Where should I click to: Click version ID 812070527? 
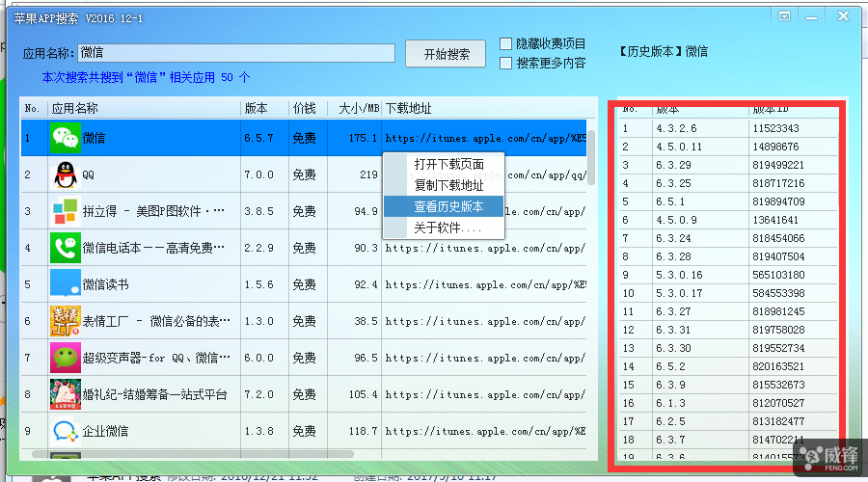(x=778, y=403)
